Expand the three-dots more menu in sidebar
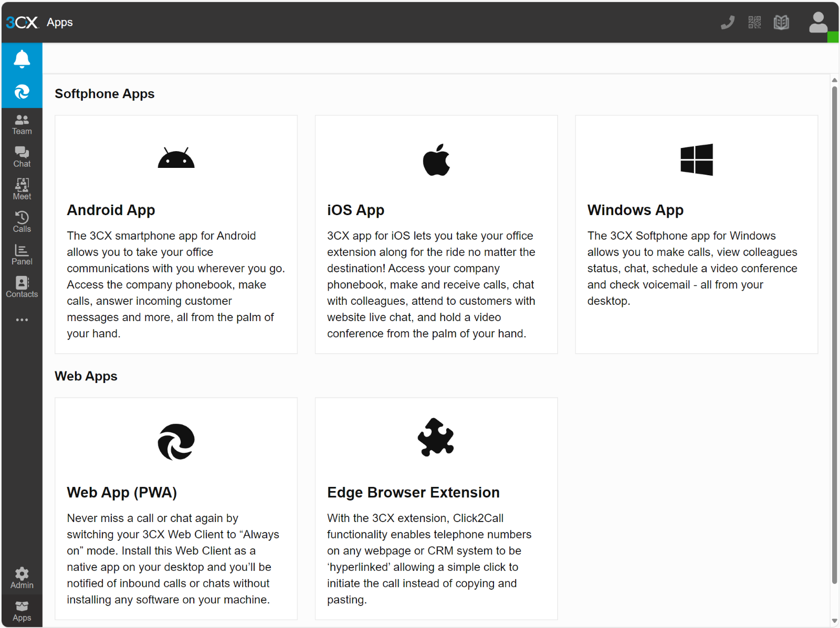The image size is (840, 628). [x=22, y=320]
